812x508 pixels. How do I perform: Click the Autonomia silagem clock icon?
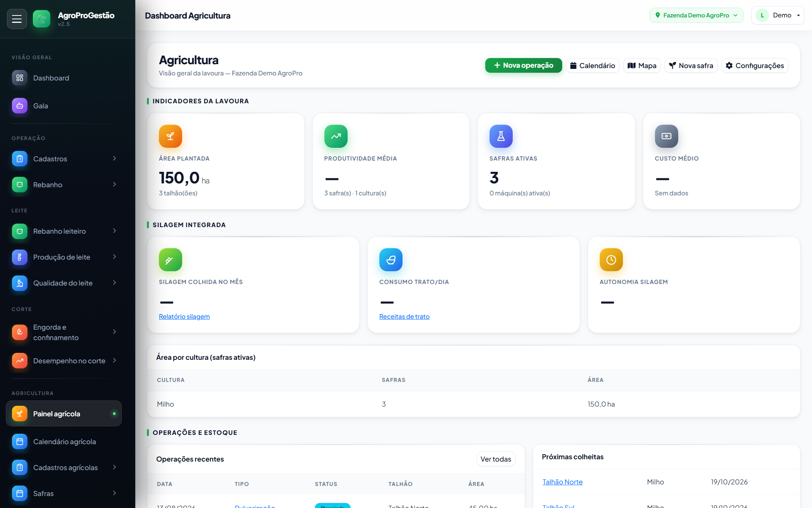[611, 260]
